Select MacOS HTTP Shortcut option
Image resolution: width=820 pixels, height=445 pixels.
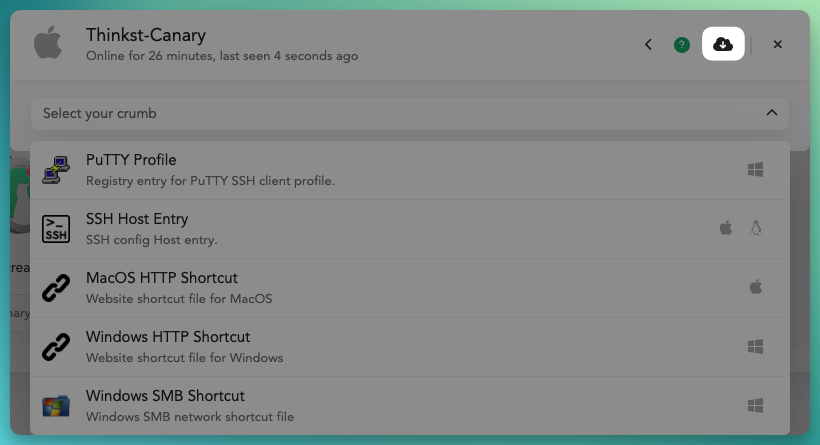409,288
